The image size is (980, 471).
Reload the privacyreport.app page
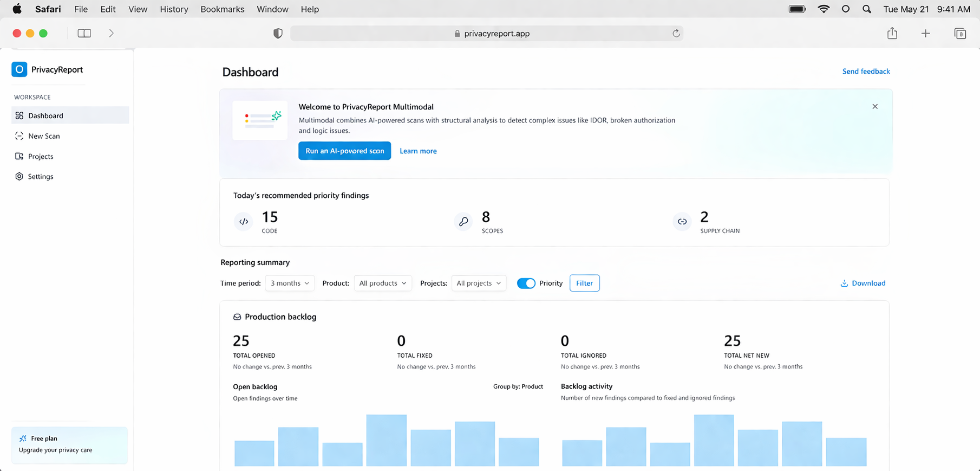676,34
